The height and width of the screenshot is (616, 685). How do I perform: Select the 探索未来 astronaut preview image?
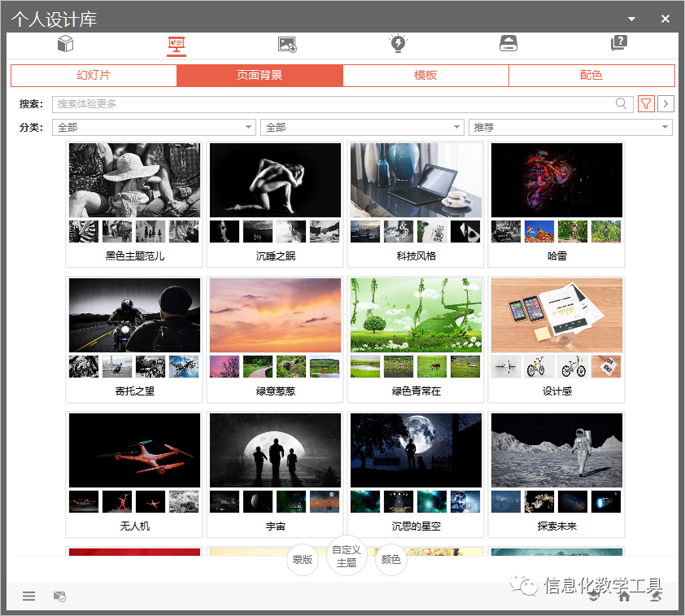556,450
